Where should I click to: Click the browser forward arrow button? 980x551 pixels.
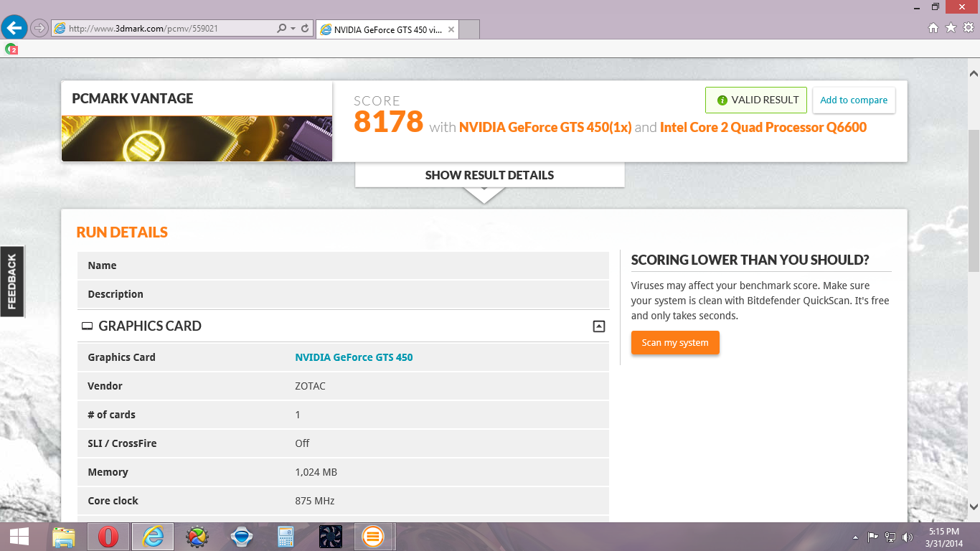(x=39, y=28)
